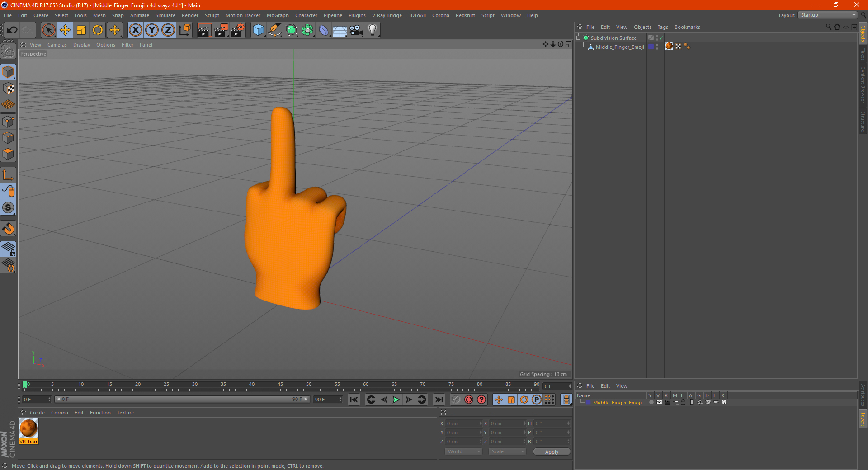Activate the Scale tool

[x=81, y=30]
